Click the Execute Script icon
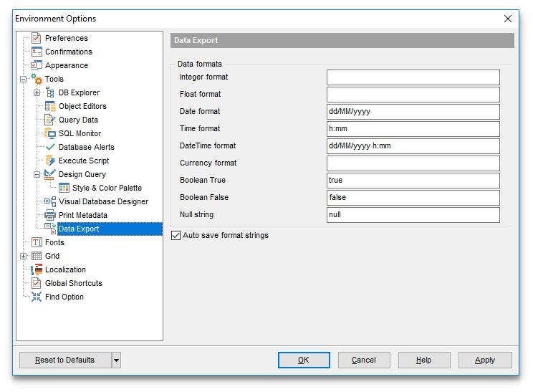The image size is (533, 392). [x=50, y=161]
